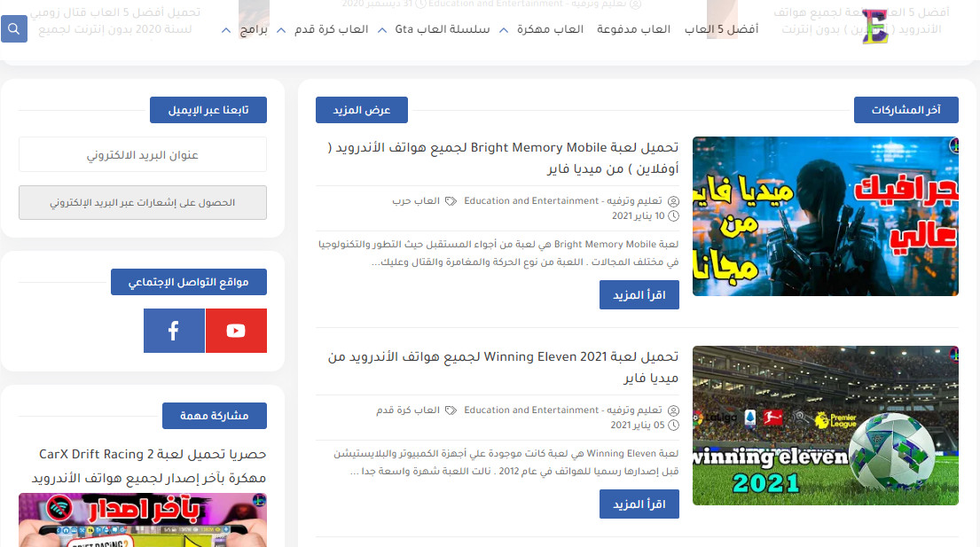The width and height of the screenshot is (980, 547).
Task: Click العاب كرة قدم category link in post
Action: [407, 410]
